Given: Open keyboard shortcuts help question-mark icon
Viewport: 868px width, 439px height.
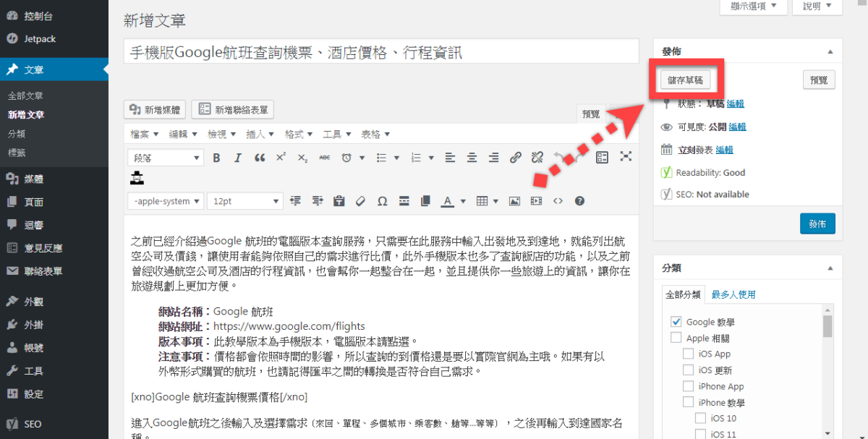Looking at the screenshot, I should click(579, 201).
